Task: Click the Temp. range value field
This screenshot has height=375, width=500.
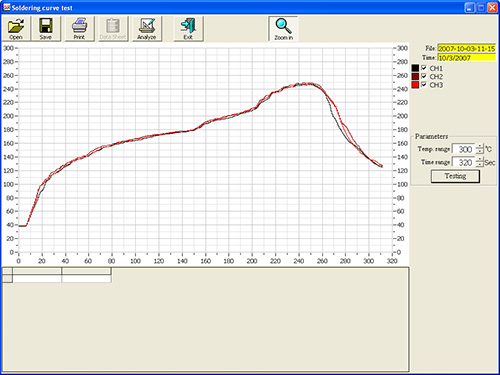Action: (x=464, y=149)
